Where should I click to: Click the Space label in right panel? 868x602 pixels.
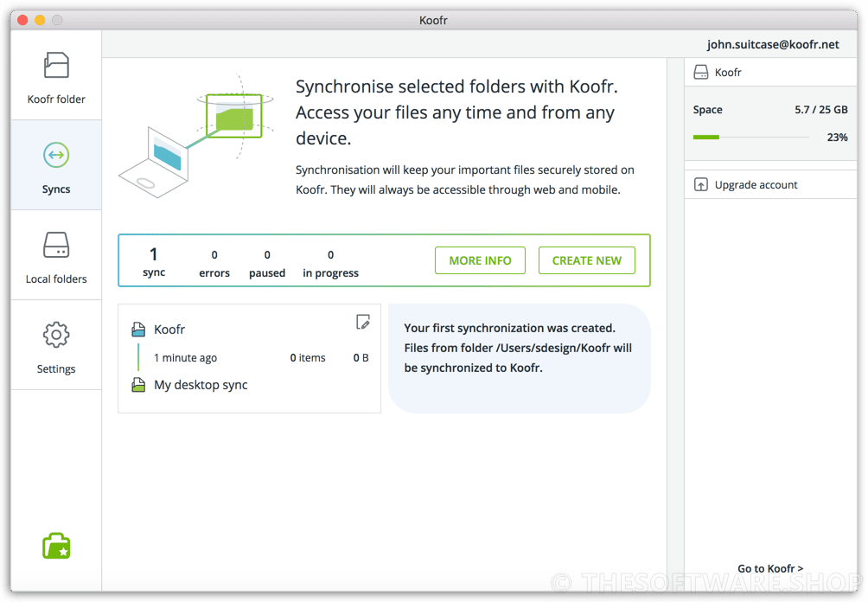pos(707,110)
